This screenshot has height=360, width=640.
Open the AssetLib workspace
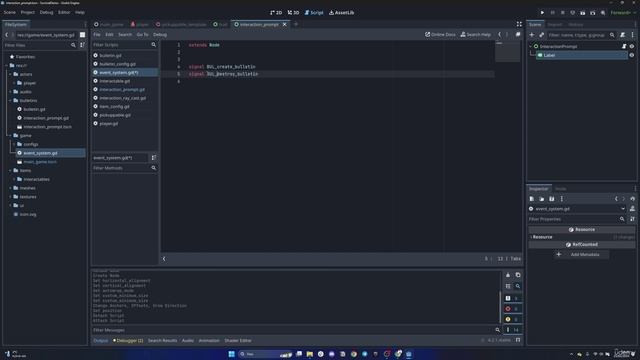pos(342,13)
